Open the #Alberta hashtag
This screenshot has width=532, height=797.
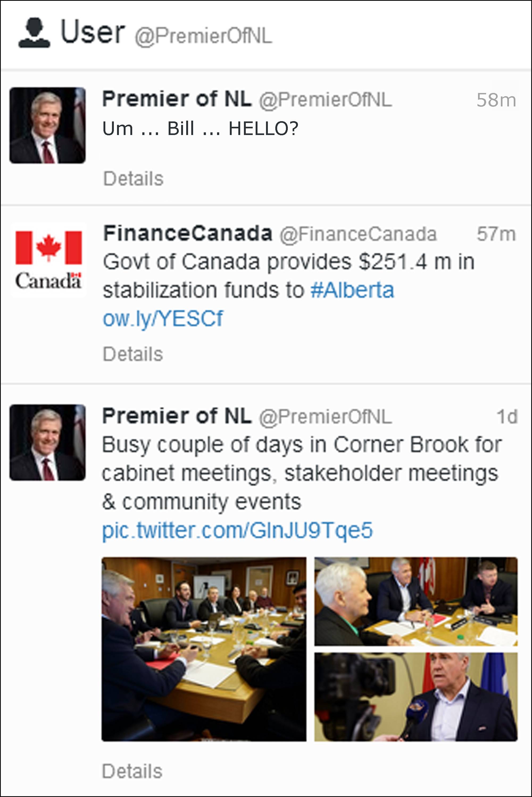click(x=352, y=290)
